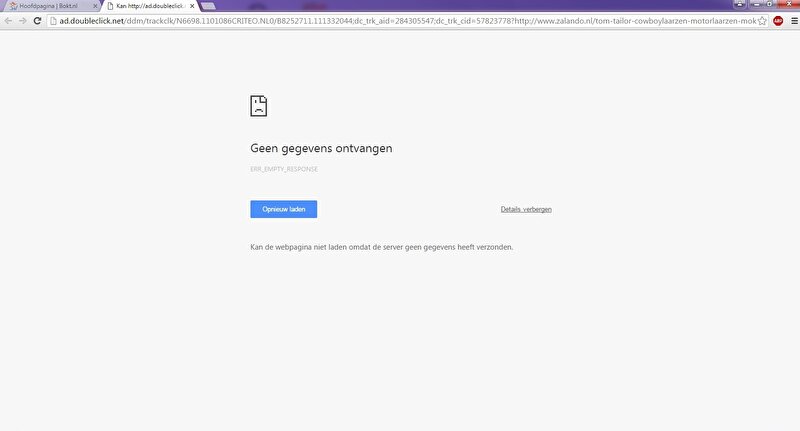Switch to the Hoofdpagina | Bokt.nl tab
The image size is (800, 431).
coord(51,6)
